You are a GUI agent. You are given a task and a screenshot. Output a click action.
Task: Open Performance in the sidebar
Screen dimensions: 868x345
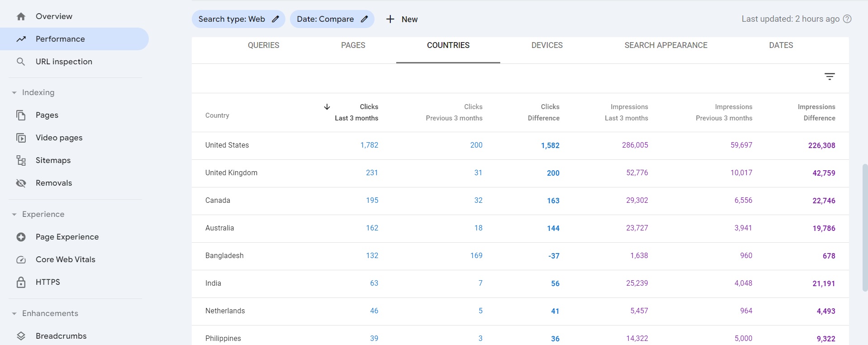[x=74, y=39]
